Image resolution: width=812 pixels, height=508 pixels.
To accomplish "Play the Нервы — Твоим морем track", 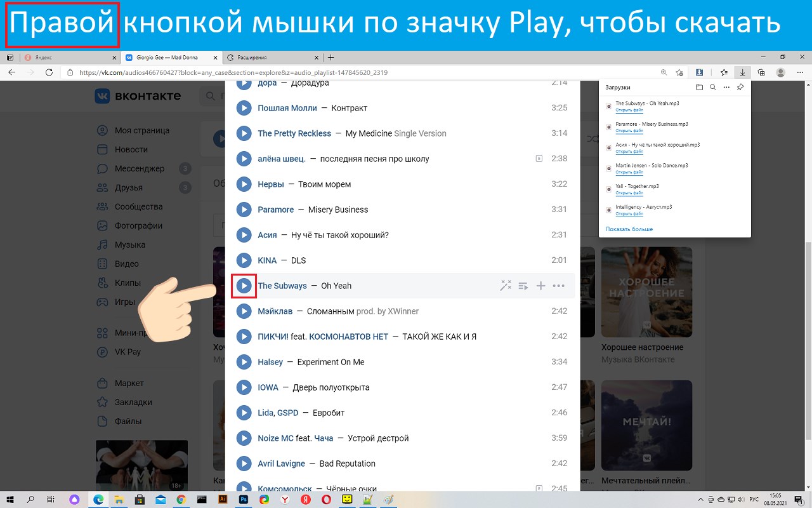I will pos(244,184).
